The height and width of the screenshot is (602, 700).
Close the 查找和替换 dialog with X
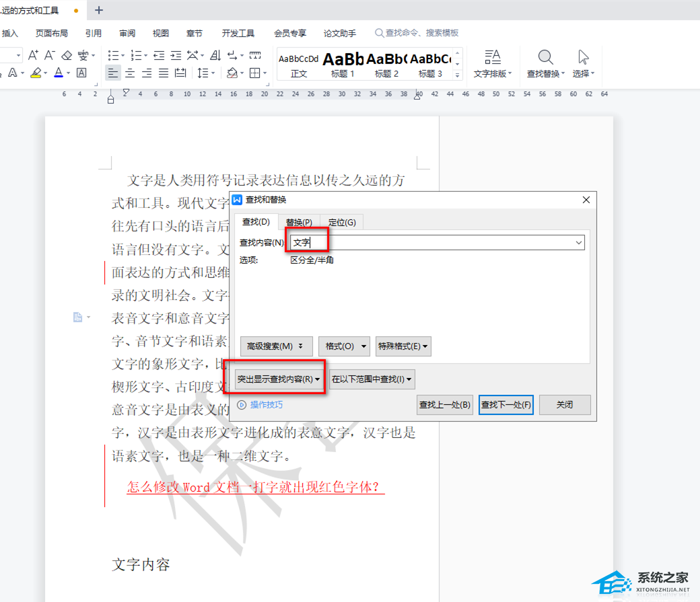click(x=586, y=200)
